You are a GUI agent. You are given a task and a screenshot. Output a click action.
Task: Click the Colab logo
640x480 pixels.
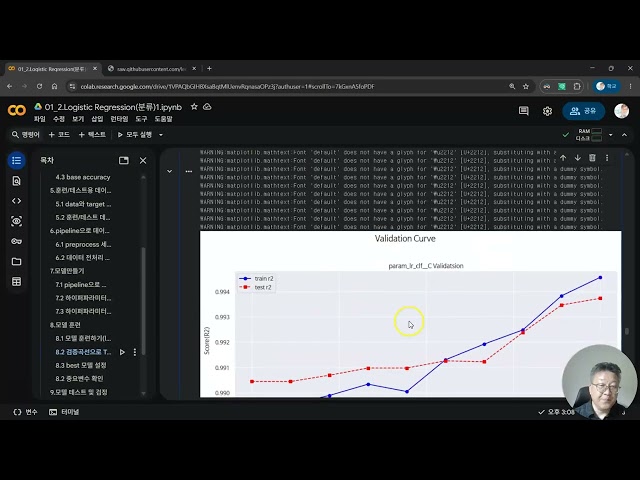click(17, 110)
